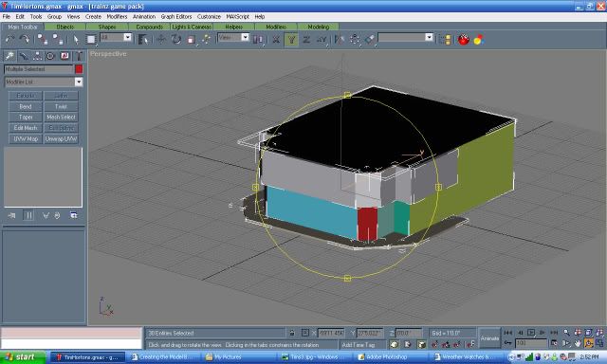Open Time Configuration beside the frame field

(x=554, y=343)
